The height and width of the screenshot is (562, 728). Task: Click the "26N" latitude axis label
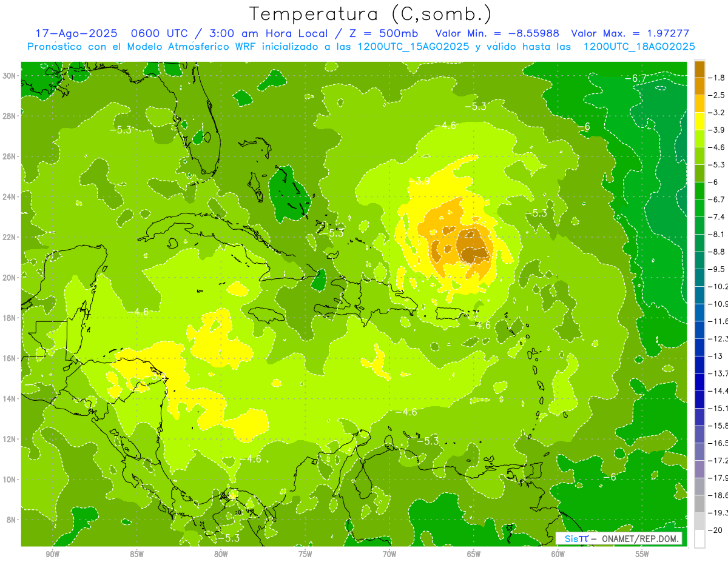point(10,156)
